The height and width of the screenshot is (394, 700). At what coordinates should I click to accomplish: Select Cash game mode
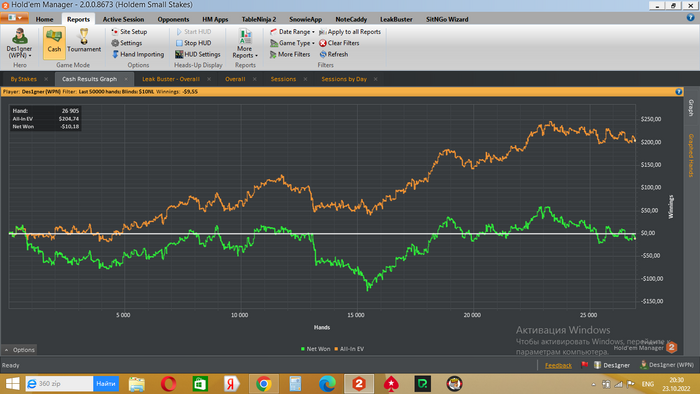click(x=54, y=43)
